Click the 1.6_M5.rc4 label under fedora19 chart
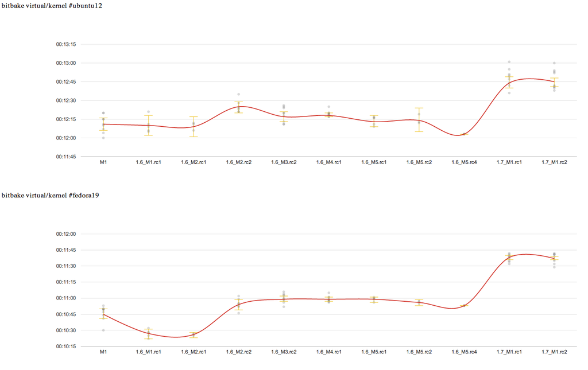588x370 pixels. pos(464,352)
